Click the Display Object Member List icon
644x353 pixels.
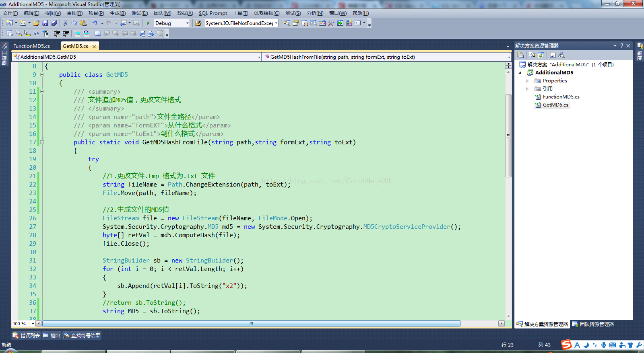(x=9, y=33)
